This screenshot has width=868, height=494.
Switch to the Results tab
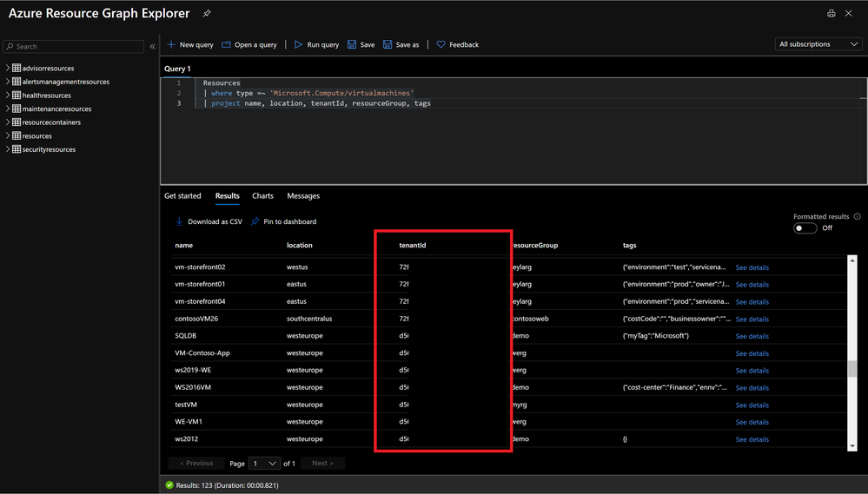(228, 196)
